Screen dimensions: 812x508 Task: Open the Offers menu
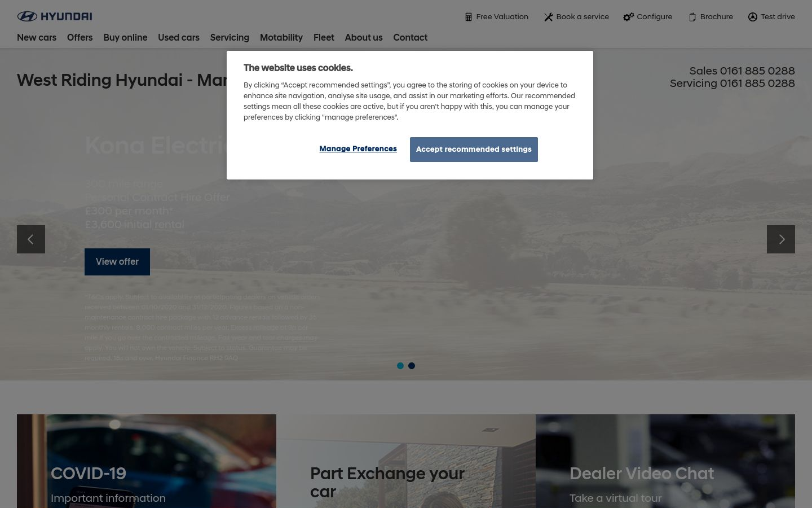click(x=80, y=37)
